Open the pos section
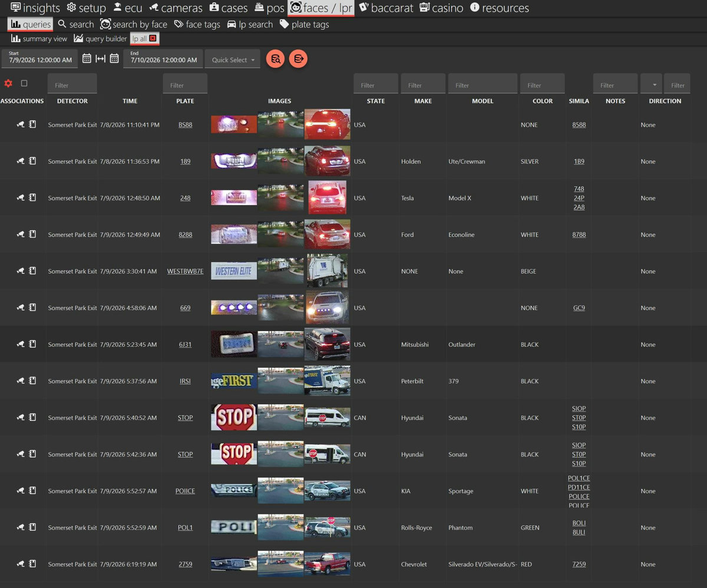707x588 pixels. coord(269,8)
